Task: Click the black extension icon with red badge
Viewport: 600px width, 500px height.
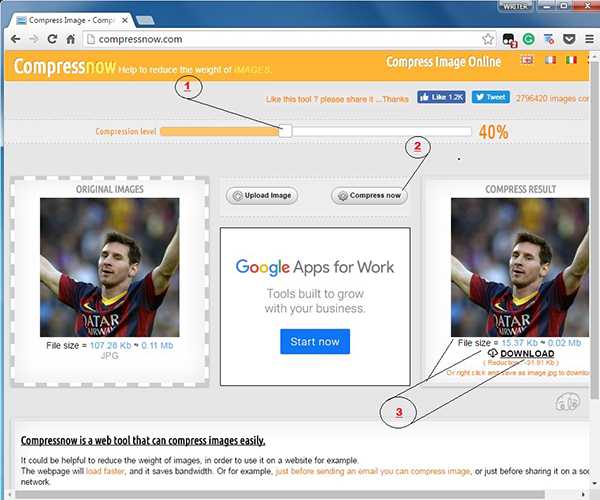Action: (x=509, y=40)
